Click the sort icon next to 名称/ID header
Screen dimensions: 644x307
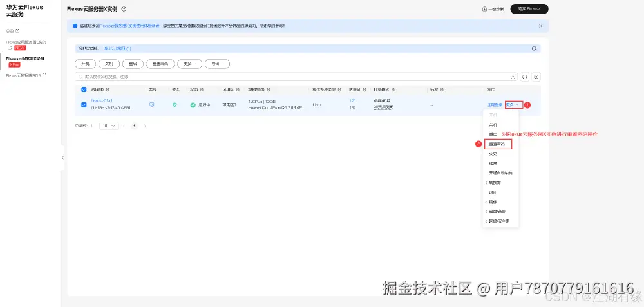click(108, 89)
